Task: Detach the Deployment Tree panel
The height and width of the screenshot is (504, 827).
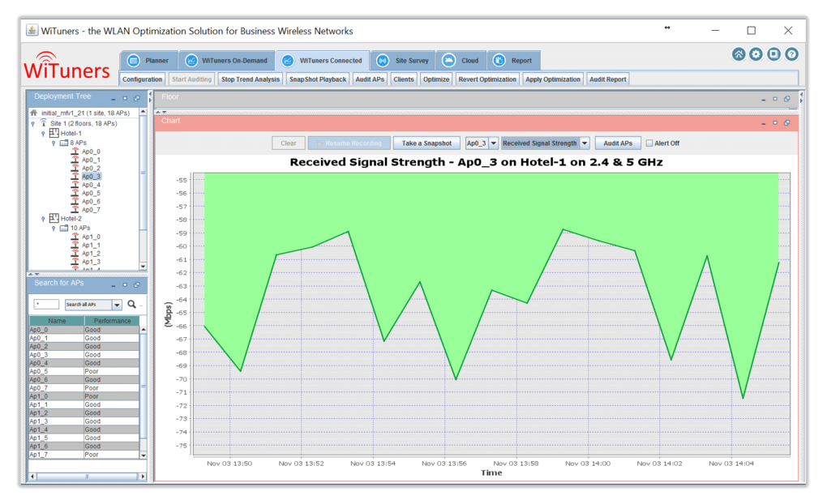Action: click(137, 98)
